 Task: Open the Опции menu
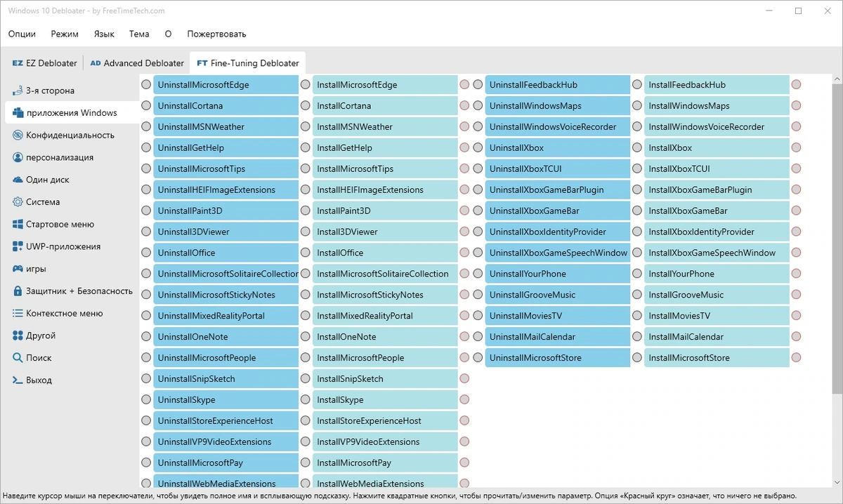tap(22, 34)
